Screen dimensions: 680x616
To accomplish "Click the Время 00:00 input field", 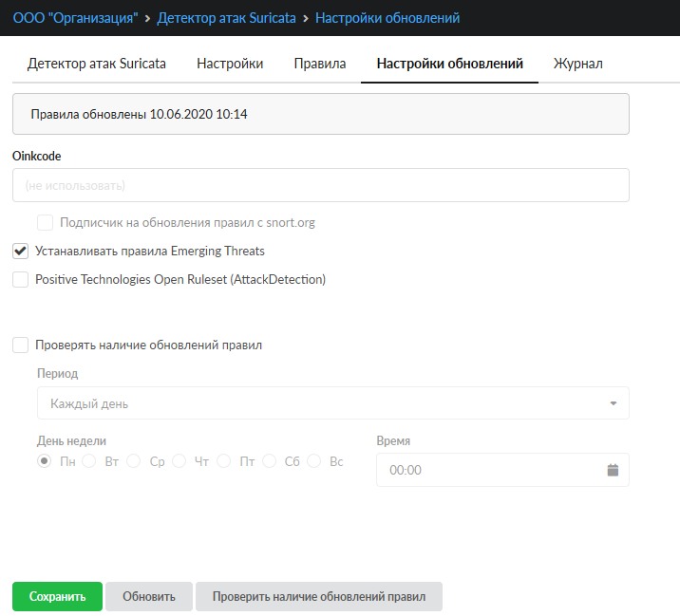I will [x=502, y=470].
